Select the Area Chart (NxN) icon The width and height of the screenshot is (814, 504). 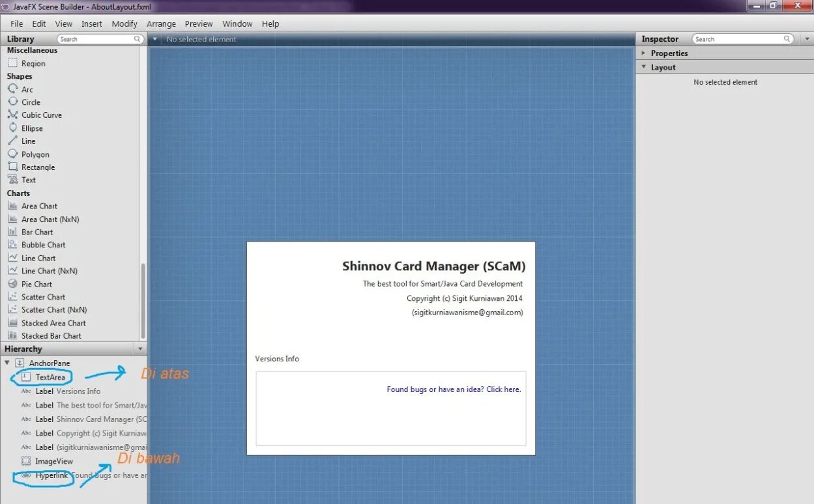coord(12,219)
